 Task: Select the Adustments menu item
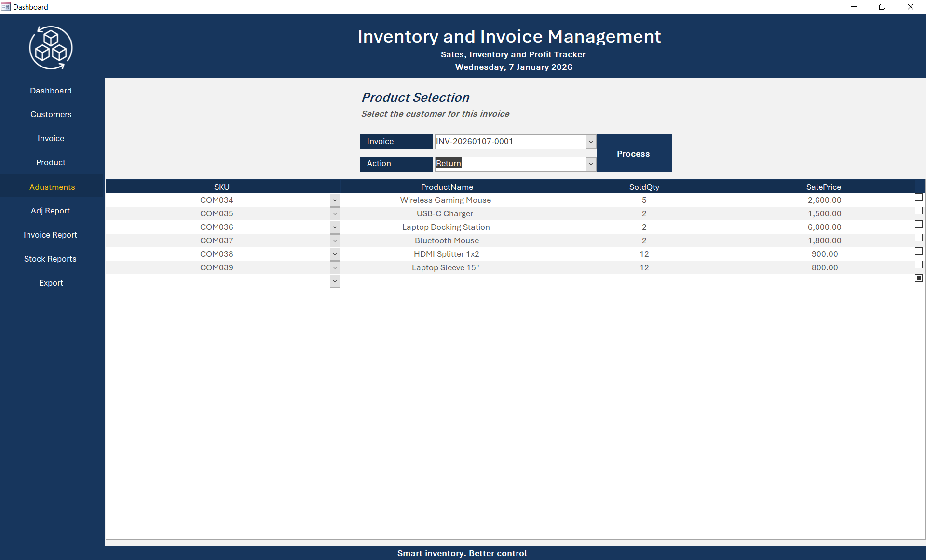pyautogui.click(x=52, y=187)
